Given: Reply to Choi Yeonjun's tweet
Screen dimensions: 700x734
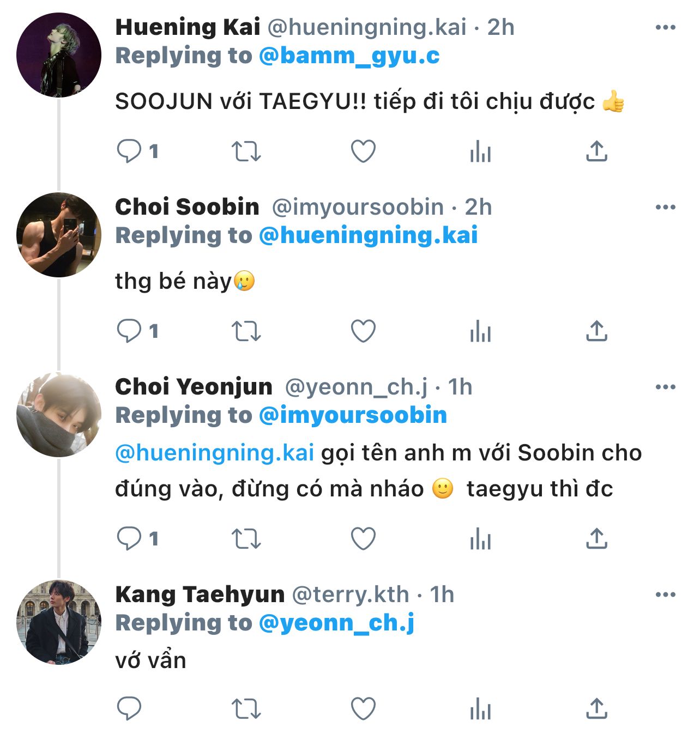Looking at the screenshot, I should click(129, 539).
